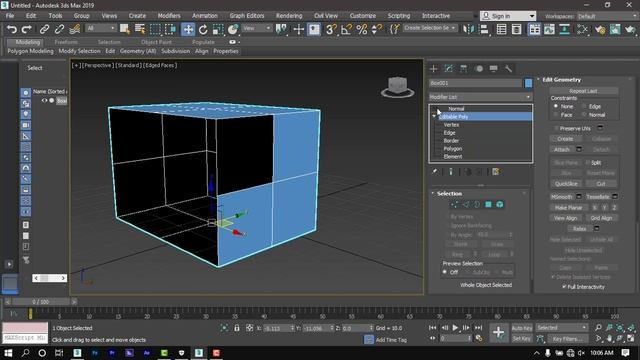Activate the Select and Scale tool
This screenshot has height=360, width=640.
tap(218, 29)
